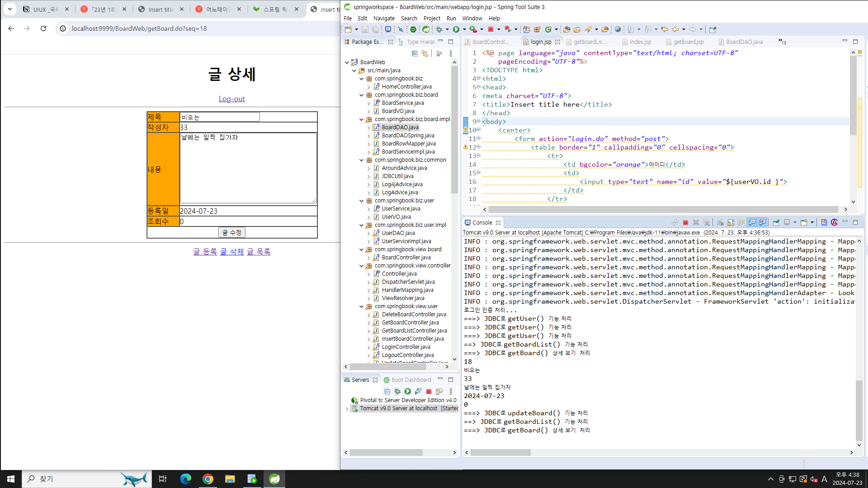Screen dimensions: 868x488
Task: Expand BoardController.java tree node
Action: 369,258
